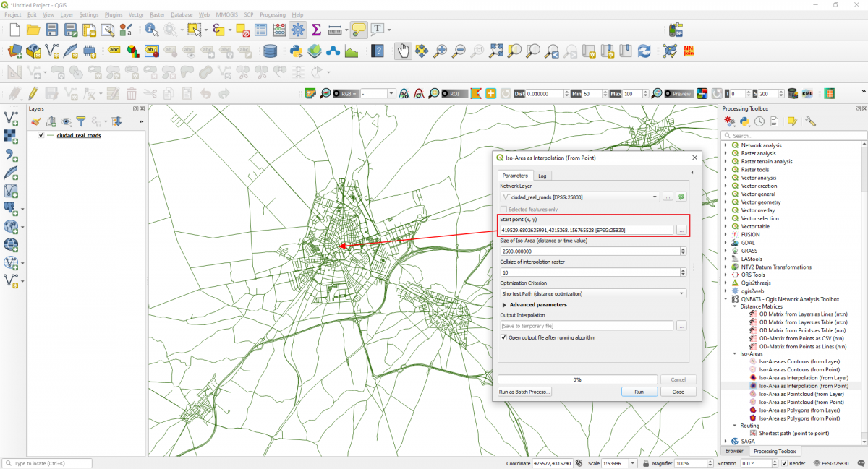
Task: Click Run as Batch Process button
Action: [x=525, y=392]
